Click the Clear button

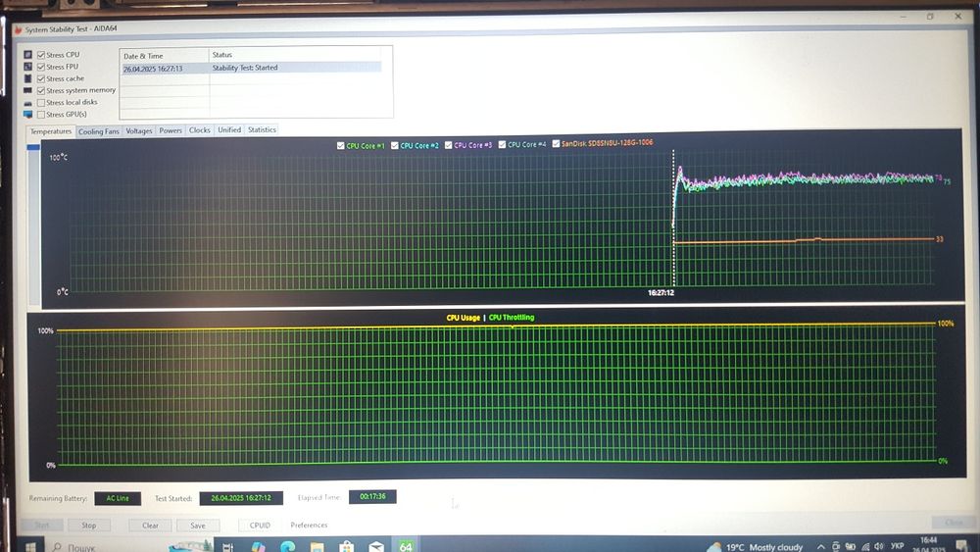tap(150, 526)
